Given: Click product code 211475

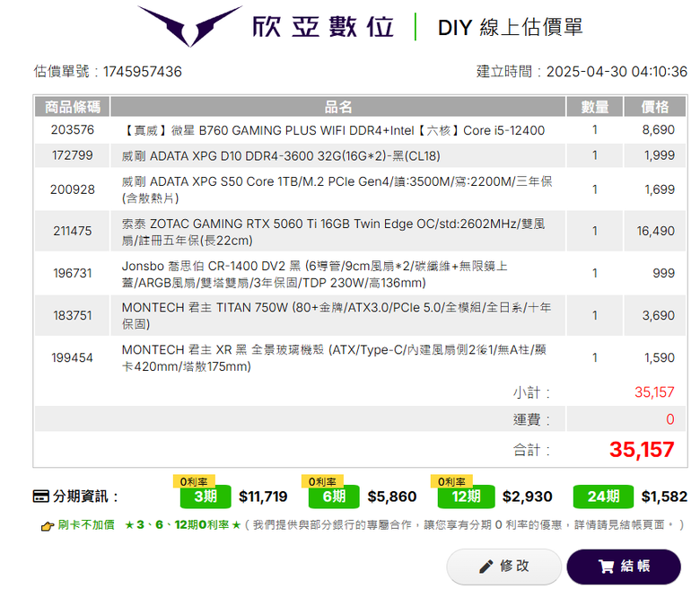Looking at the screenshot, I should [73, 231].
